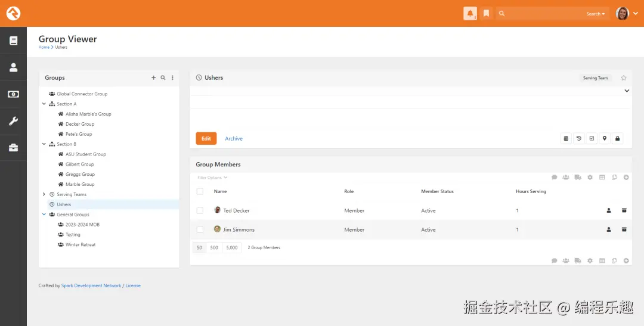View Jim Simmons' person profile icon
This screenshot has height=326, width=644.
coord(609,229)
